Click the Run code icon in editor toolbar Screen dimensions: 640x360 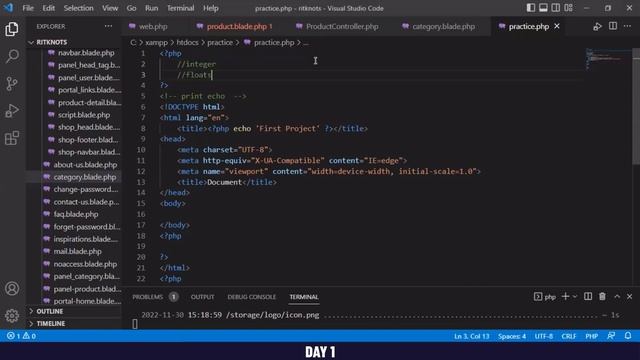[597, 27]
